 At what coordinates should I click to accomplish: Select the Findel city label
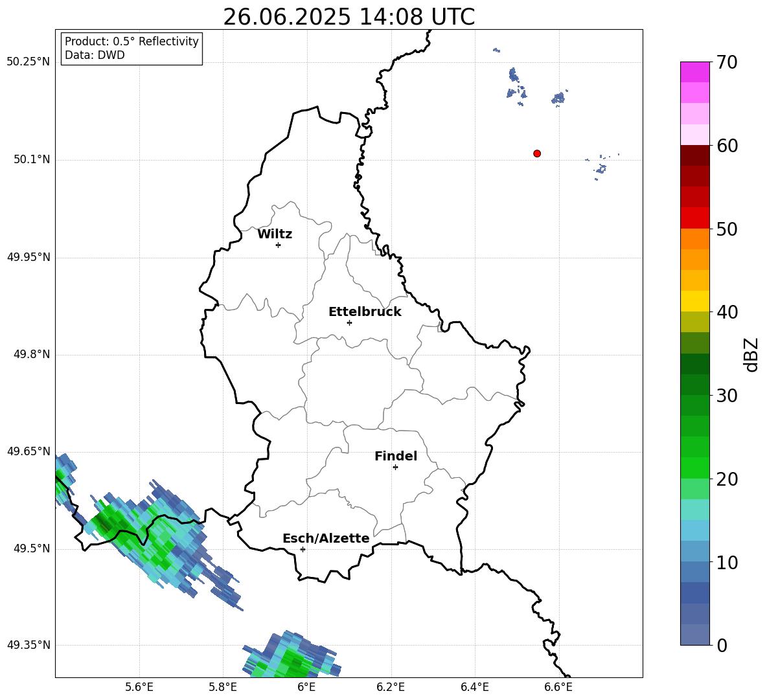pos(396,456)
